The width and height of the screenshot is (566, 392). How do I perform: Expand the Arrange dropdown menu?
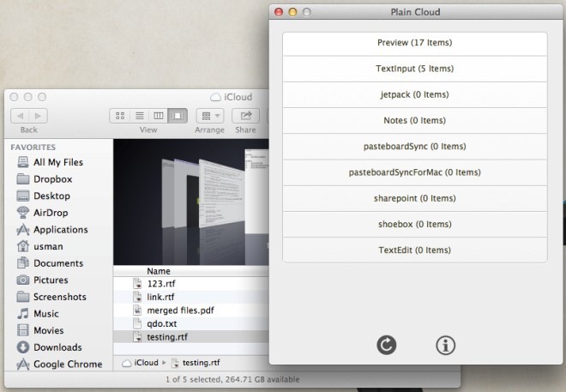coord(208,115)
